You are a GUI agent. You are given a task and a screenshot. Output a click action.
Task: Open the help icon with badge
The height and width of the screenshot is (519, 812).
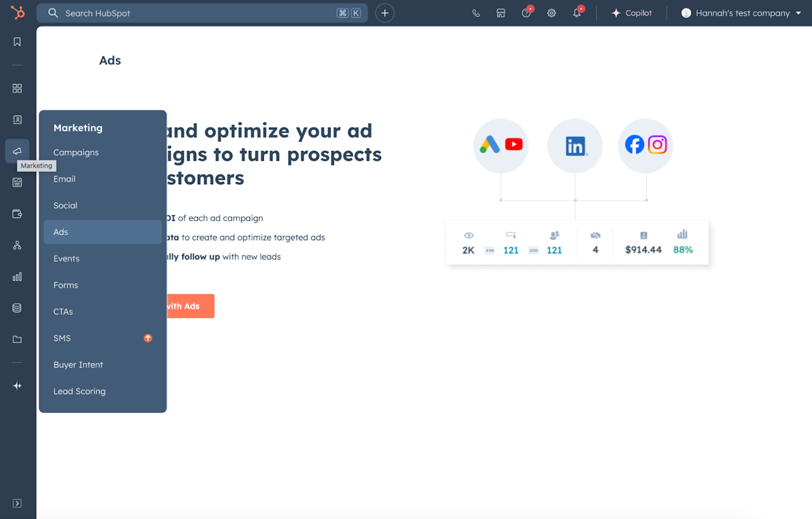click(527, 13)
